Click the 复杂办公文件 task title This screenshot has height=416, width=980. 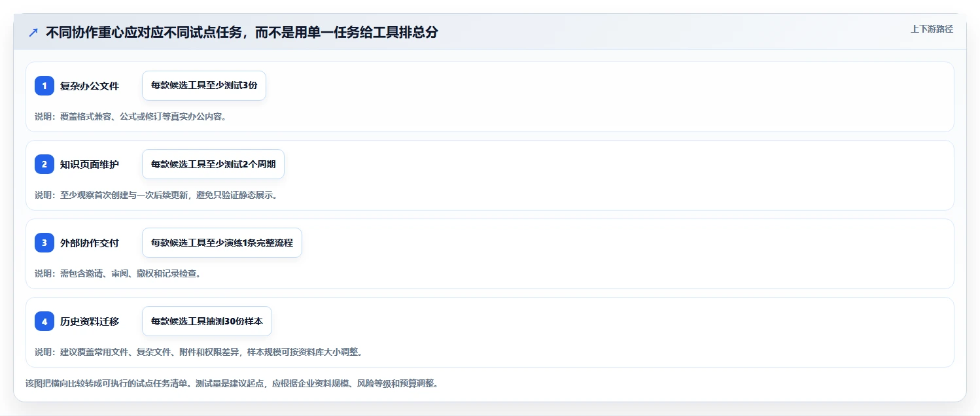90,86
